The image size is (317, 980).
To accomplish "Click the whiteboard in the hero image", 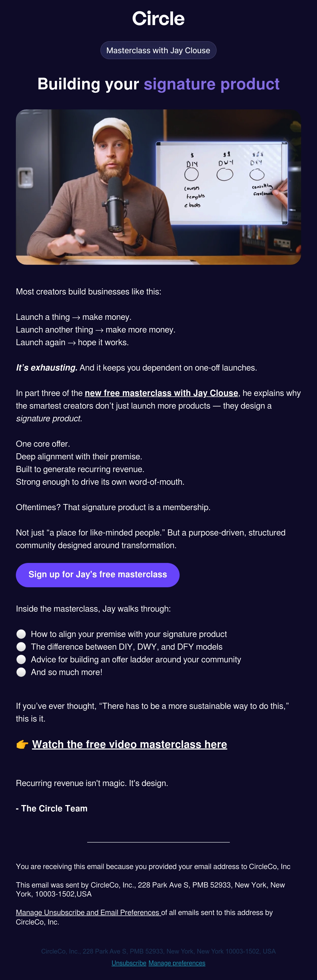I will pos(222,183).
